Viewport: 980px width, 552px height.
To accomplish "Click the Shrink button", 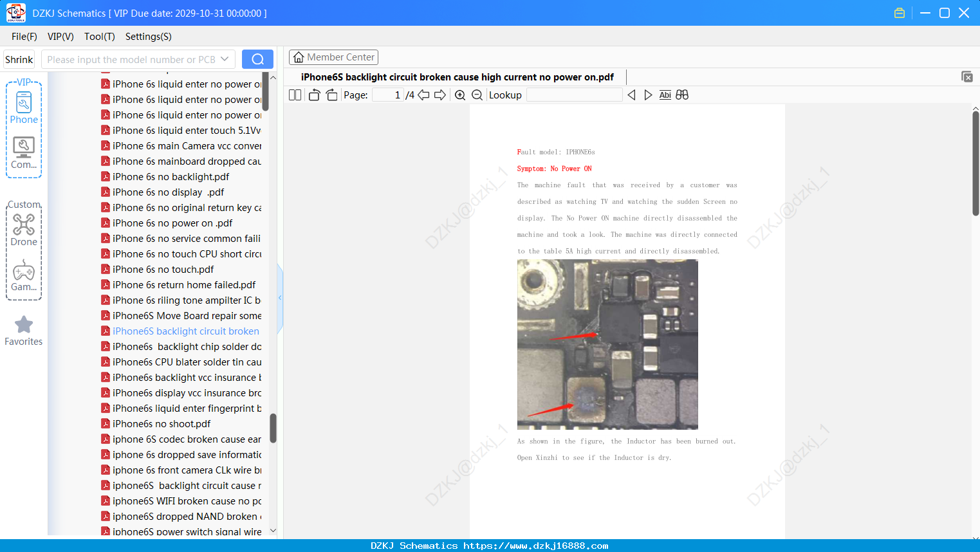I will [19, 59].
